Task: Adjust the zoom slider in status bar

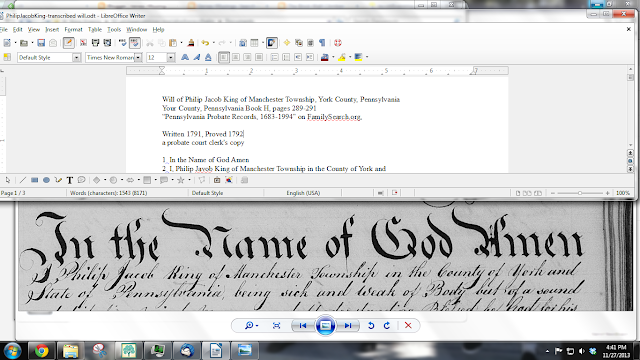Action: [580, 193]
